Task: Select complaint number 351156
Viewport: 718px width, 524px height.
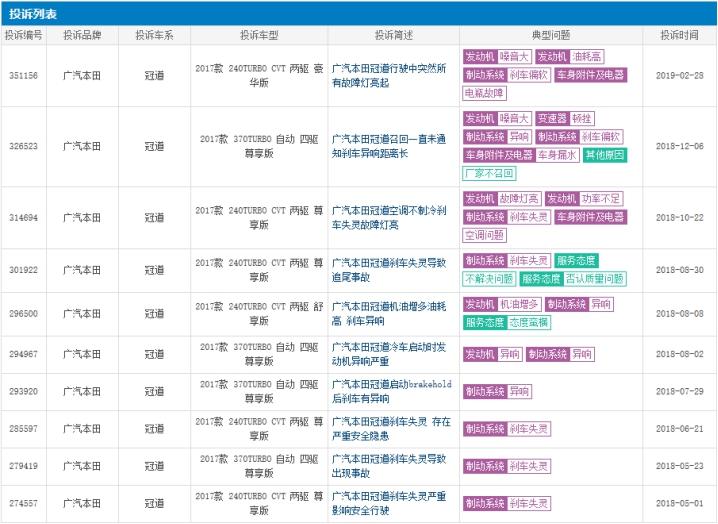Action: [x=23, y=76]
